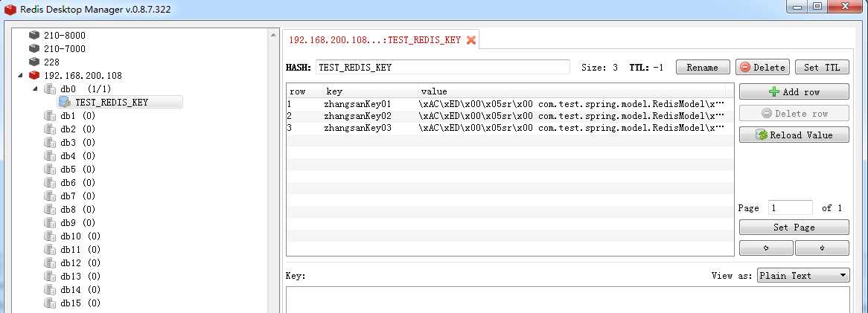Click the red 192.168.200.108 server icon
The height and width of the screenshot is (313, 868).
pos(33,75)
